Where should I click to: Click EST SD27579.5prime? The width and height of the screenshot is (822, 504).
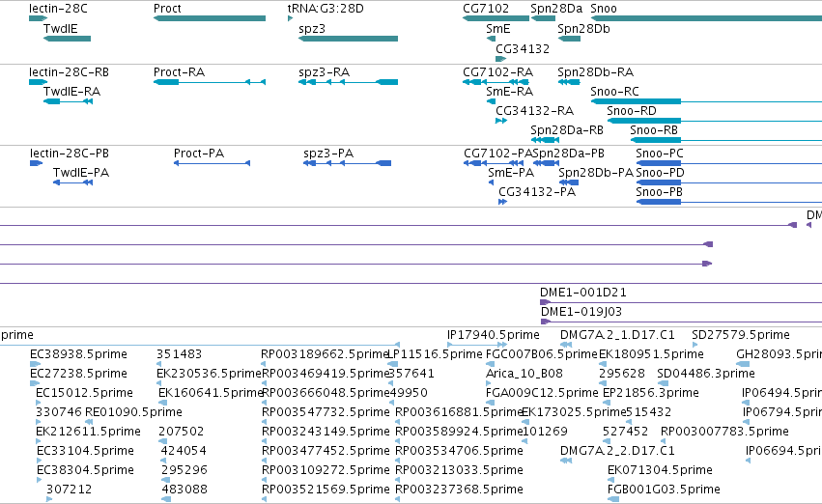[741, 335]
